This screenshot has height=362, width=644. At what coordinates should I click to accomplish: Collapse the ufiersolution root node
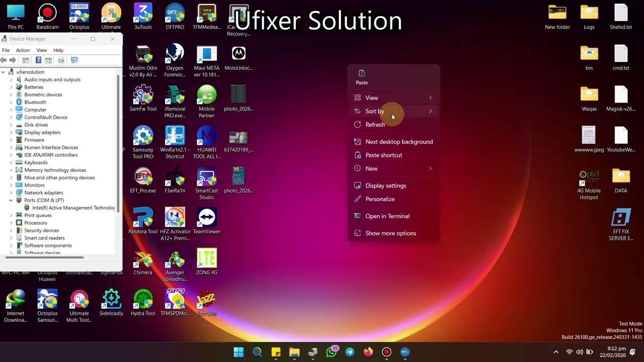point(3,72)
